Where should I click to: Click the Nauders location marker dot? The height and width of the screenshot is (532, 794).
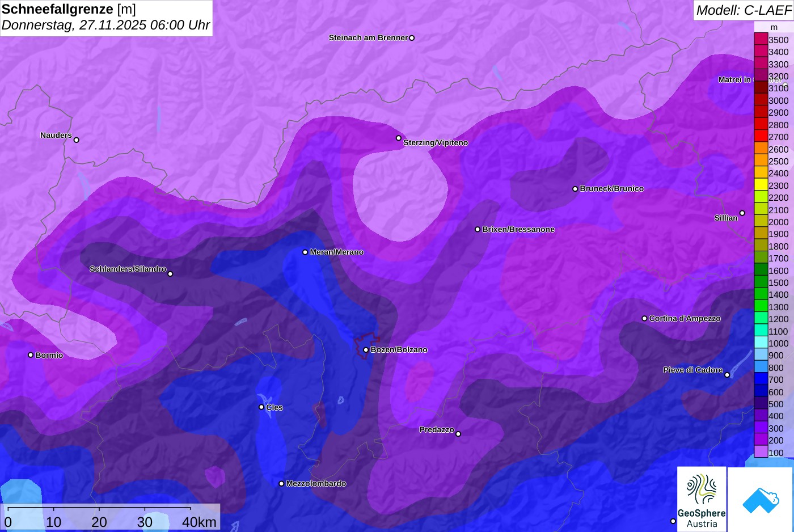pyautogui.click(x=77, y=140)
